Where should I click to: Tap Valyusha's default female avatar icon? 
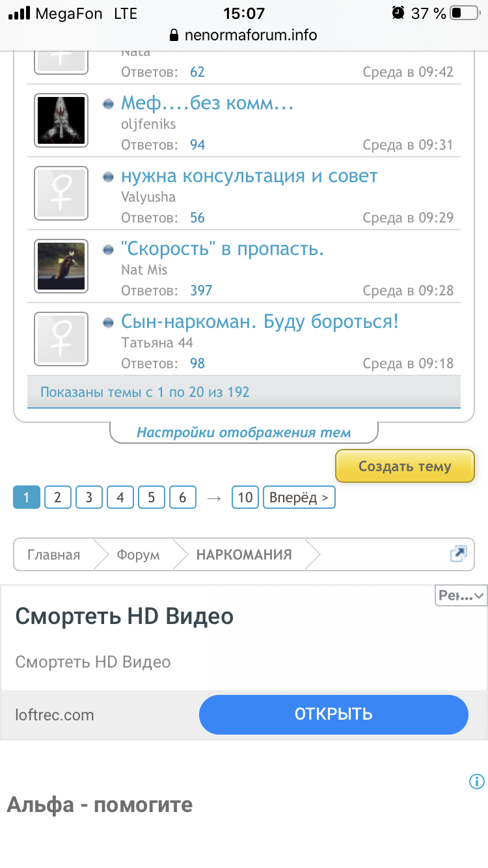[x=61, y=193]
